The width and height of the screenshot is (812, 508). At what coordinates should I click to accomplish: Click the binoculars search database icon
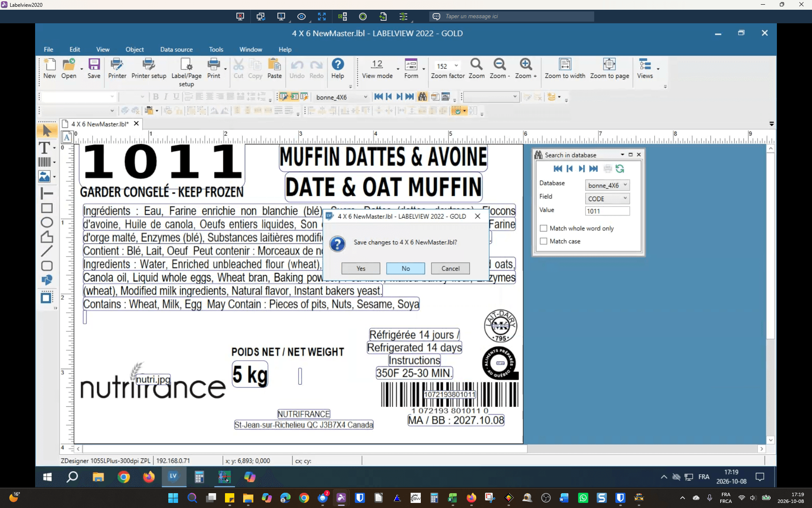tap(422, 97)
